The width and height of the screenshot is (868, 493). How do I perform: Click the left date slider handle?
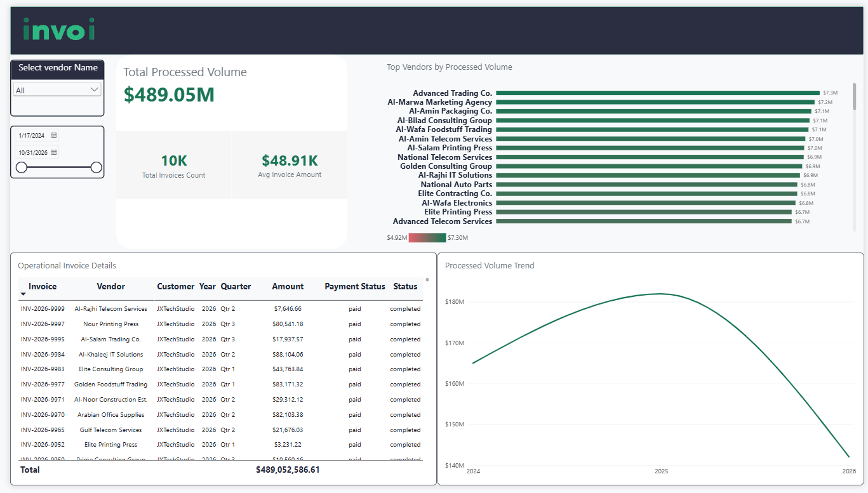[x=22, y=167]
